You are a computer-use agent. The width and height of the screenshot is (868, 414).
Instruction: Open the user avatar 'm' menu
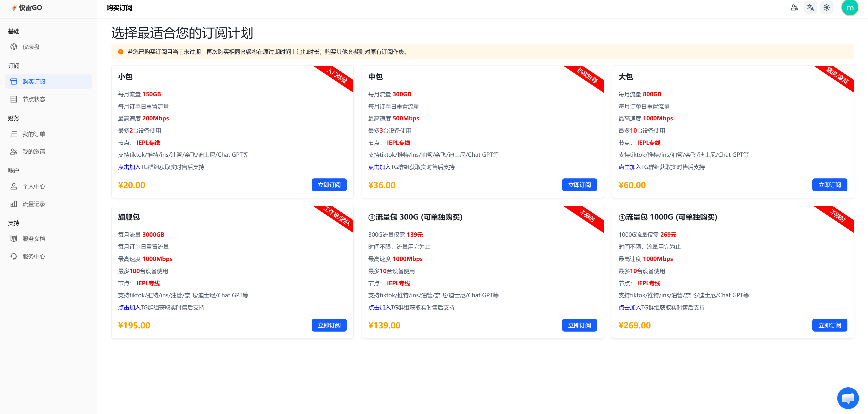coord(850,8)
